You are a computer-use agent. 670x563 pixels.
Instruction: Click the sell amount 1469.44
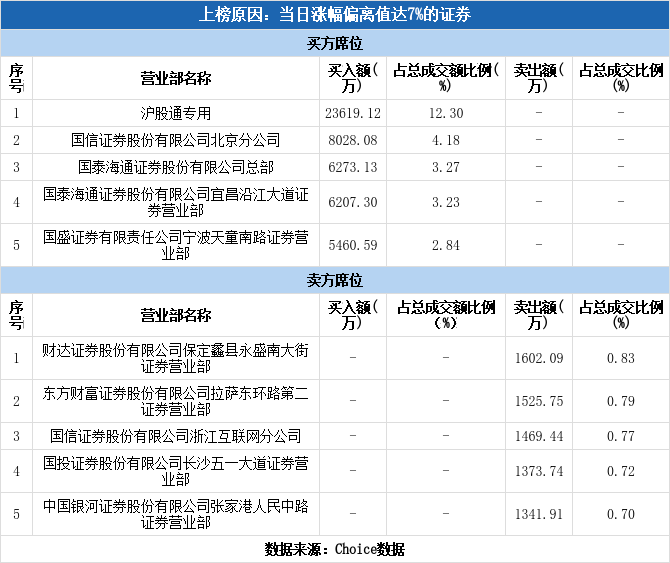539,436
